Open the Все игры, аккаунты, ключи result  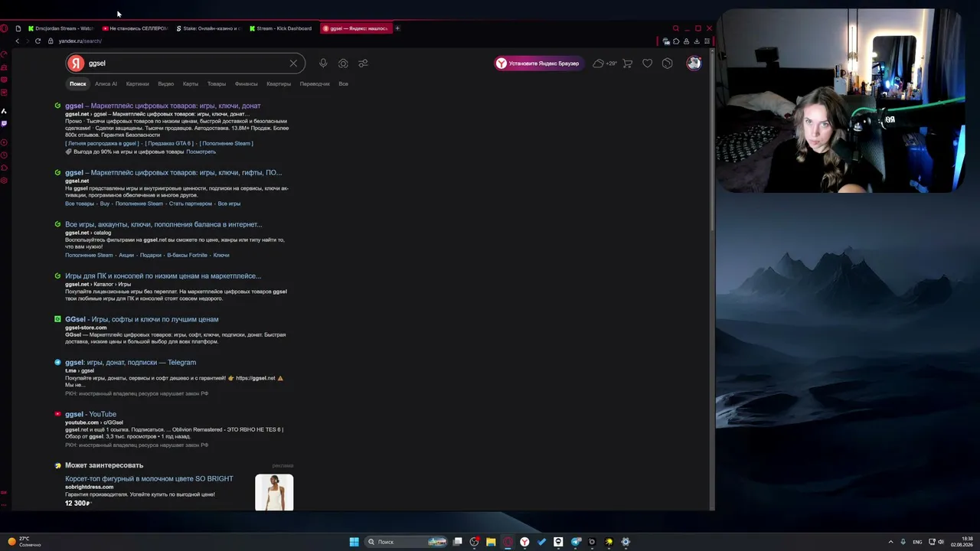pos(164,224)
